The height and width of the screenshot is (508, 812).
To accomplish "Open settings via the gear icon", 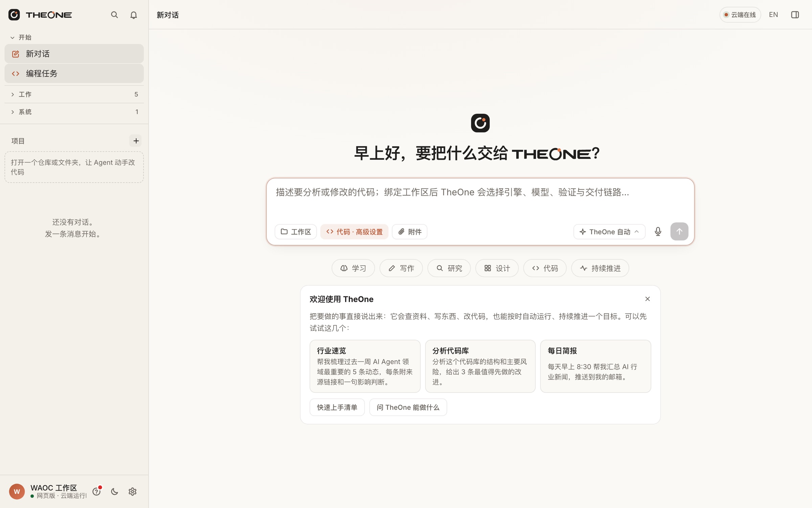I will point(132,491).
